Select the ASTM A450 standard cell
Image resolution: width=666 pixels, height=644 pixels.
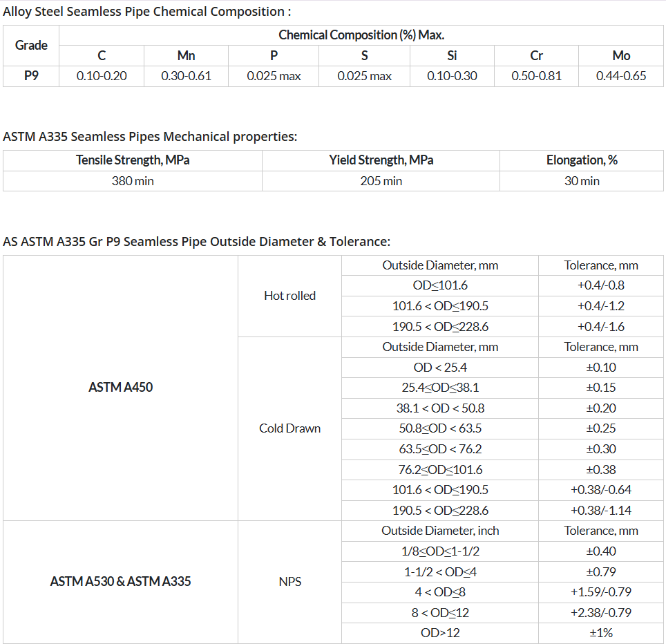tap(121, 388)
